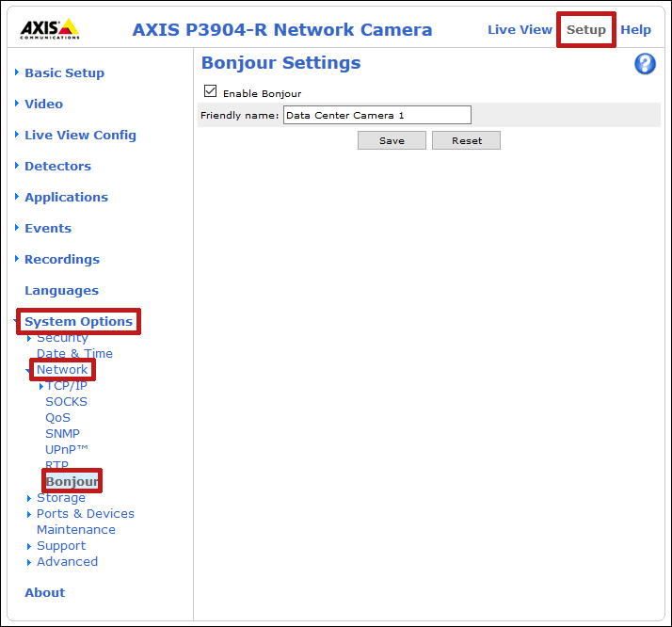
Task: Click the AXIS Communications logo
Action: click(50, 29)
